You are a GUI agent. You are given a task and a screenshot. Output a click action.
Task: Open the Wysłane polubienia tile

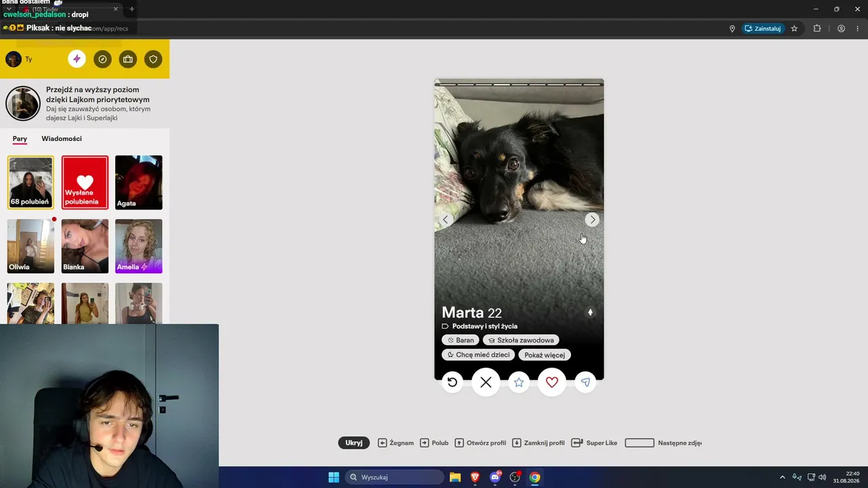(x=85, y=182)
